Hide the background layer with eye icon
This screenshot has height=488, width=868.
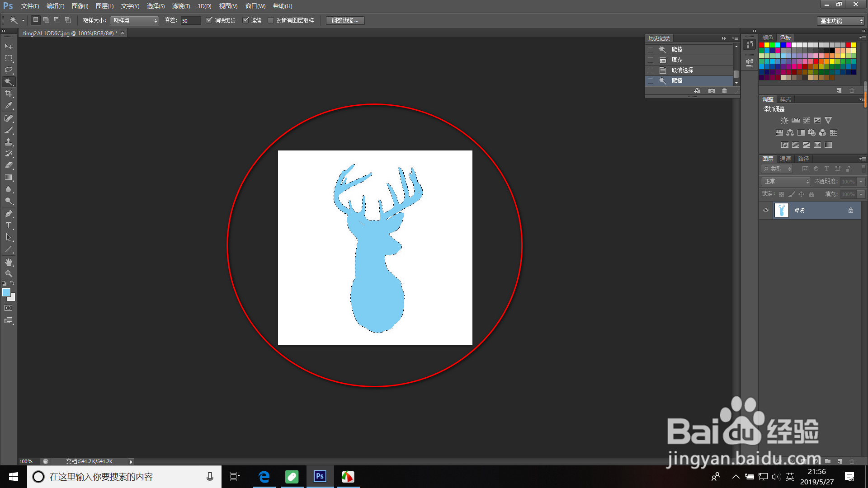[x=766, y=210]
